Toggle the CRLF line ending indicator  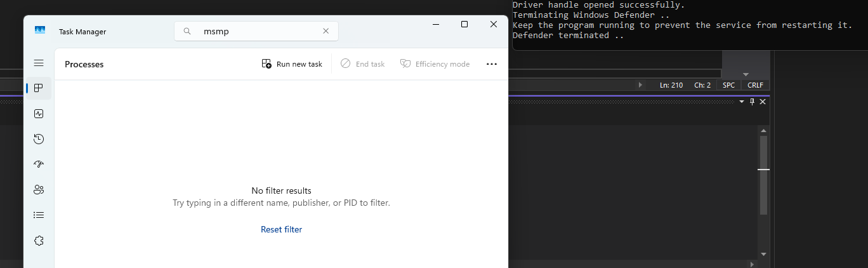point(756,85)
